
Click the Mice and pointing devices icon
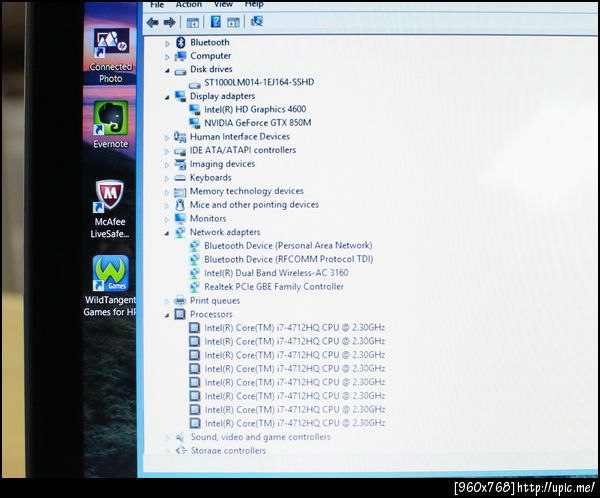tap(180, 205)
